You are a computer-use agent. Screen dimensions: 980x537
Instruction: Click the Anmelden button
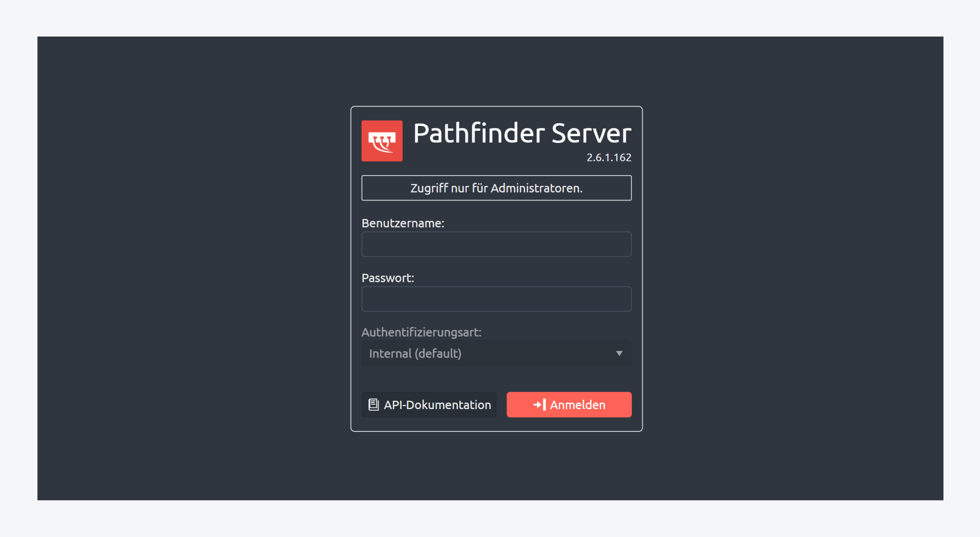pyautogui.click(x=569, y=404)
